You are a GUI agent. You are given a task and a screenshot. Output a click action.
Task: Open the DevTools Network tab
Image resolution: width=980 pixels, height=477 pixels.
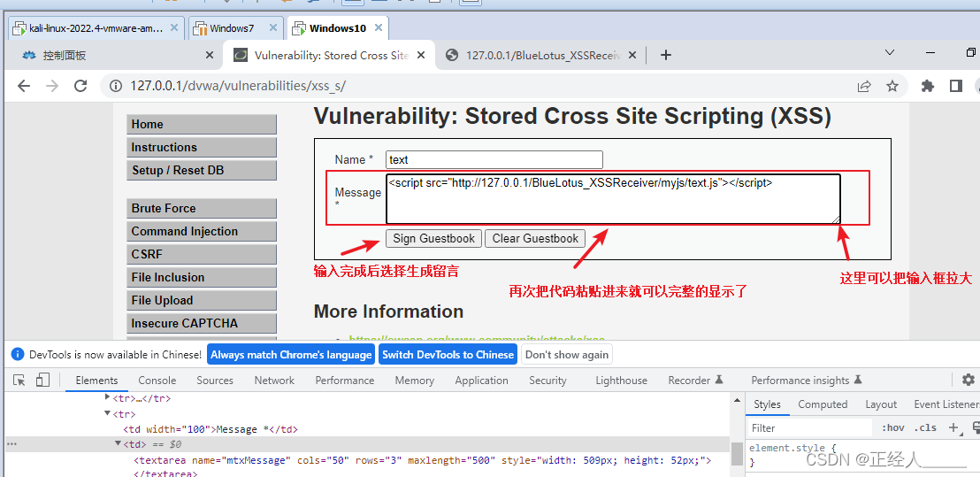tap(274, 381)
